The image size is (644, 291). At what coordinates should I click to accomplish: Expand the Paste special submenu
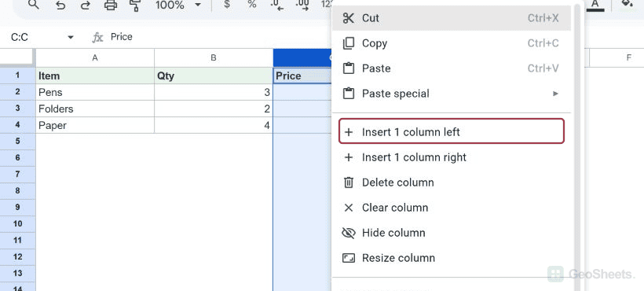coord(451,94)
